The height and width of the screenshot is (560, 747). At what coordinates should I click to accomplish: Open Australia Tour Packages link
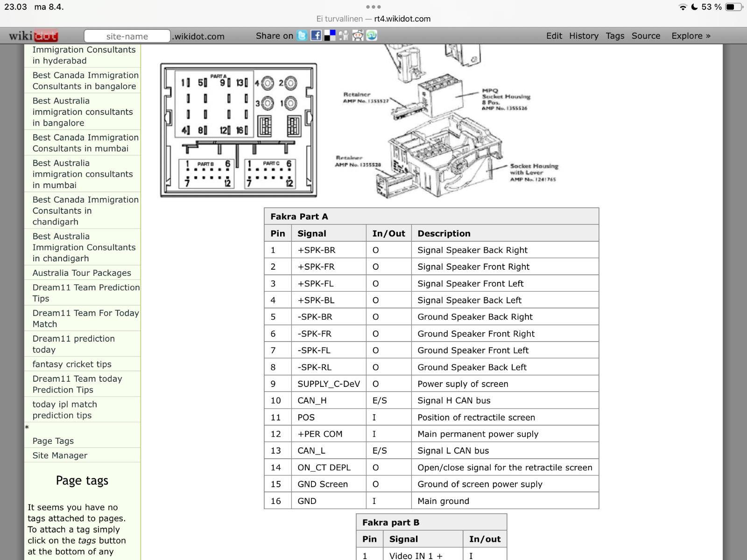pos(82,273)
